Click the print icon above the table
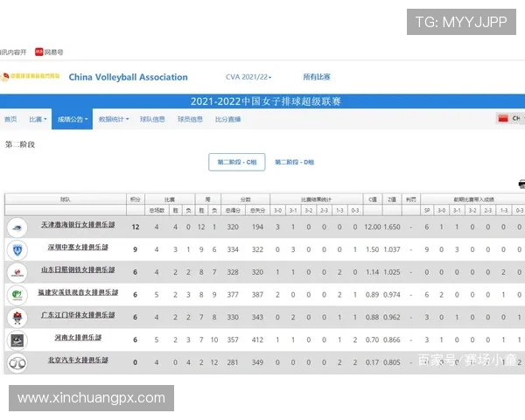The image size is (525, 420). coord(521,184)
